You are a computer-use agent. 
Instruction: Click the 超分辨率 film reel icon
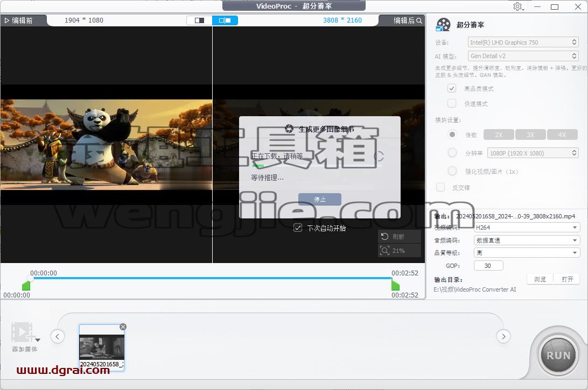(x=443, y=25)
